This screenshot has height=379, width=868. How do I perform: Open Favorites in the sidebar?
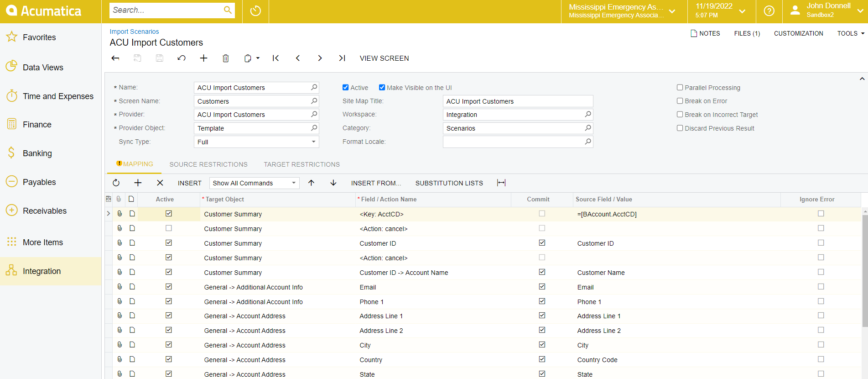point(51,37)
